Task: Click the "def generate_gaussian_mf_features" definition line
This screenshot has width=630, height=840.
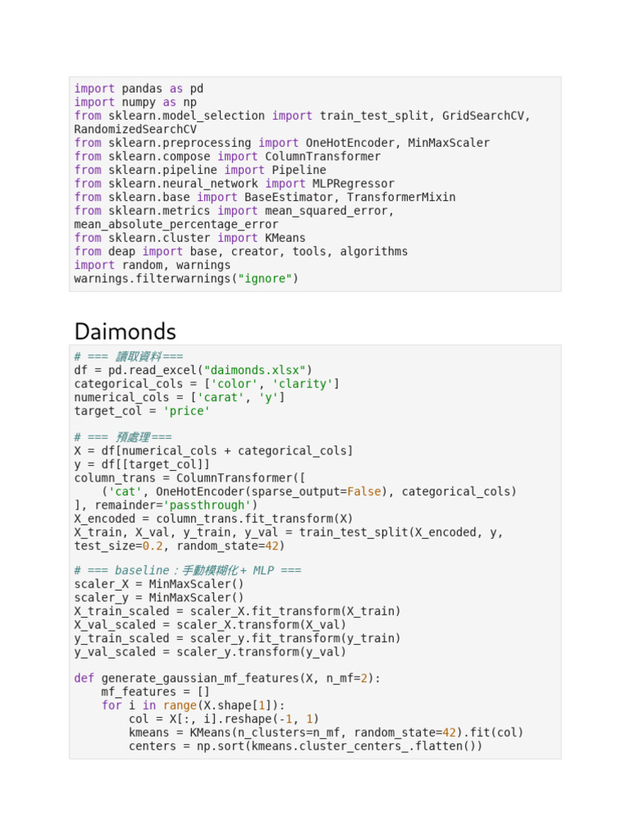Action: (227, 678)
